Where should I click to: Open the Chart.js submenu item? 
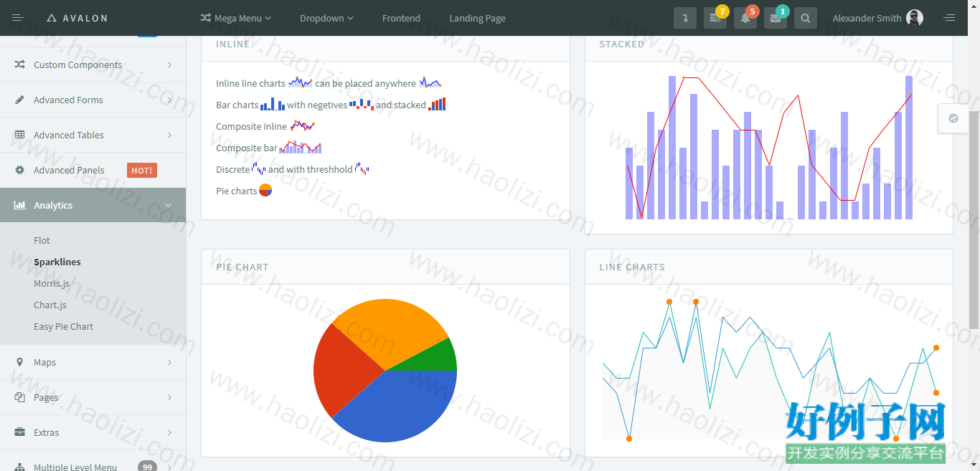[x=50, y=305]
